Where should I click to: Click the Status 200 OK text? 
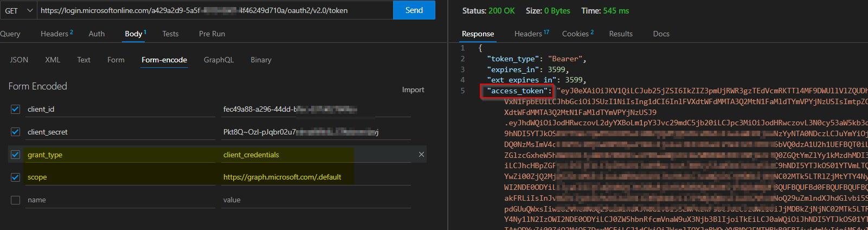(488, 11)
